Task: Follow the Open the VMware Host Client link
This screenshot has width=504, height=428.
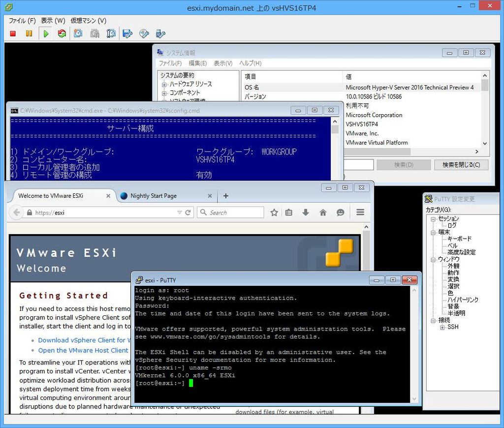Action: click(x=83, y=350)
